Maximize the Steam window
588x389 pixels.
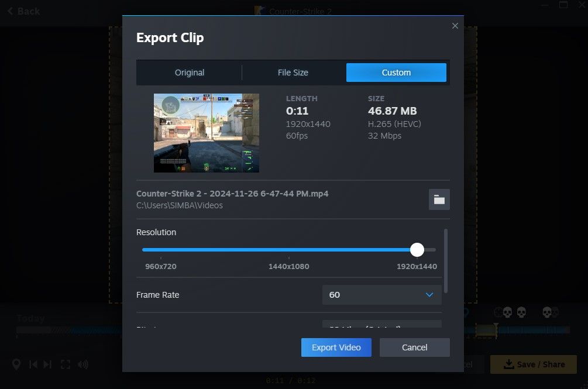pyautogui.click(x=563, y=5)
